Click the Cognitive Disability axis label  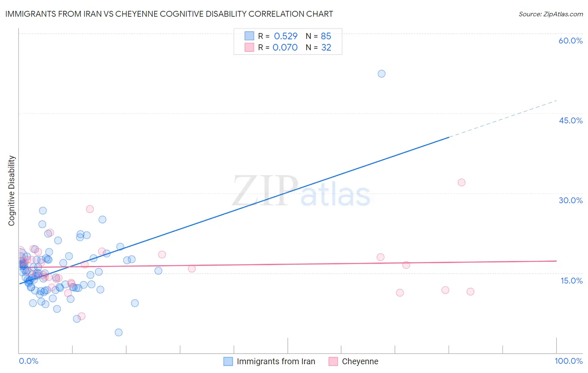click(12, 191)
